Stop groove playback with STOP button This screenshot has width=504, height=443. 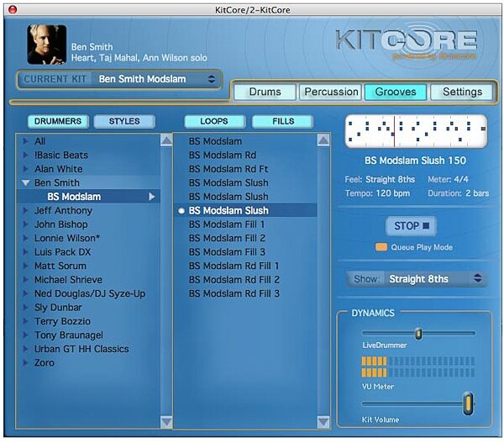(411, 226)
